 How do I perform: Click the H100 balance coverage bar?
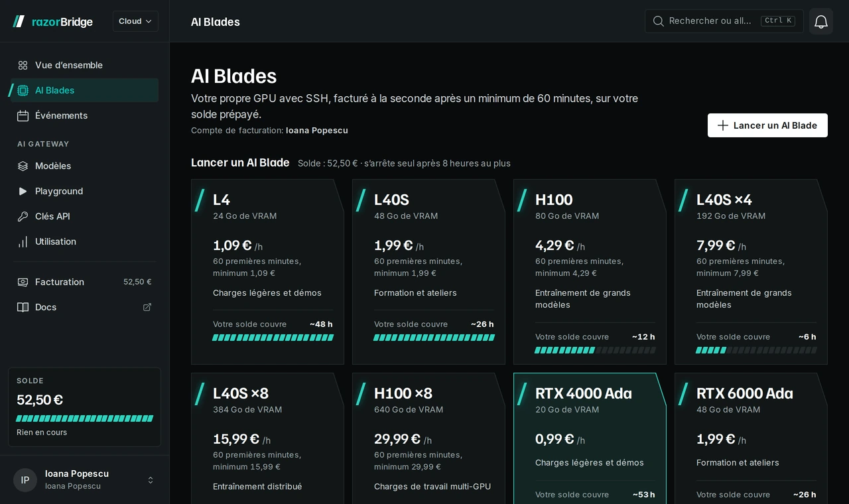(595, 350)
